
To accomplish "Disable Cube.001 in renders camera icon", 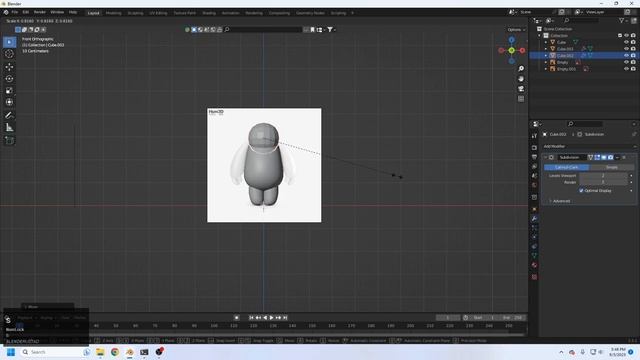I will [633, 49].
